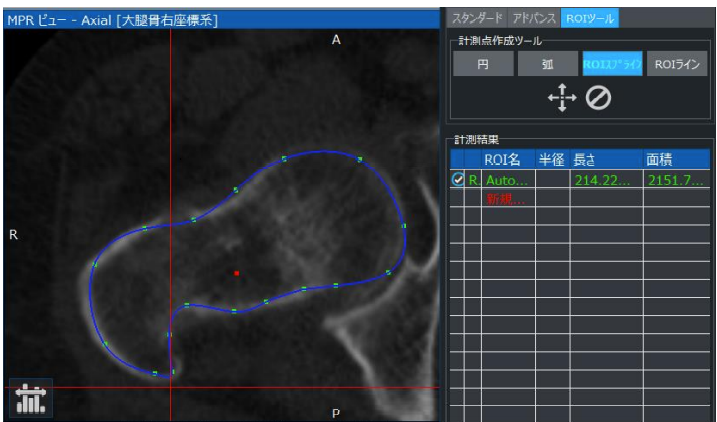Open the ROIツール tab
Screen dimensions: 717x422
[x=589, y=18]
